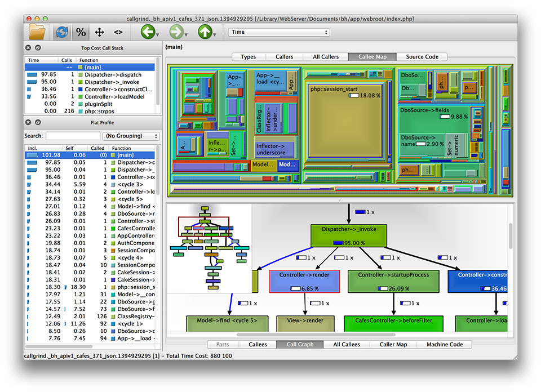Close the Top Cost Call Stack panel
Screen dimensions: 541x392
[28, 48]
